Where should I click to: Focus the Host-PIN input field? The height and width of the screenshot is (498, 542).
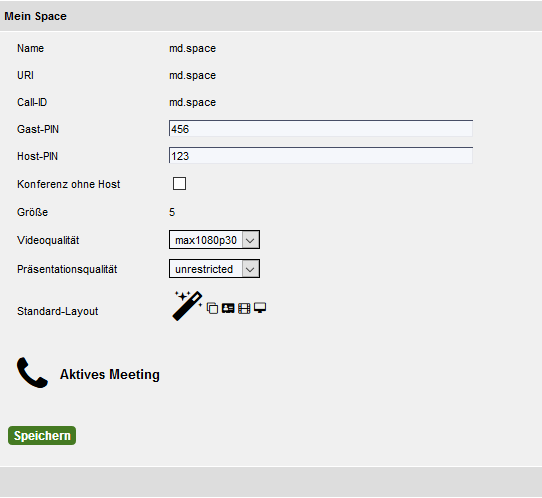tap(321, 156)
